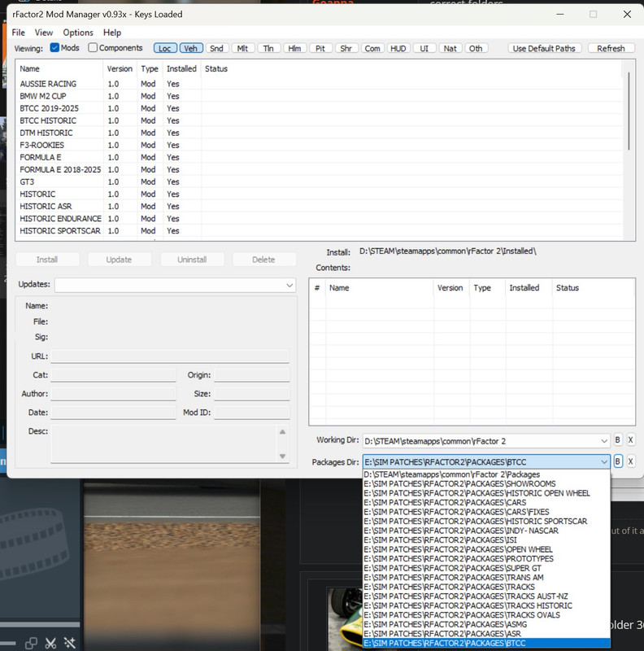Sort mod list by Name column
This screenshot has width=644, height=651.
[x=59, y=69]
